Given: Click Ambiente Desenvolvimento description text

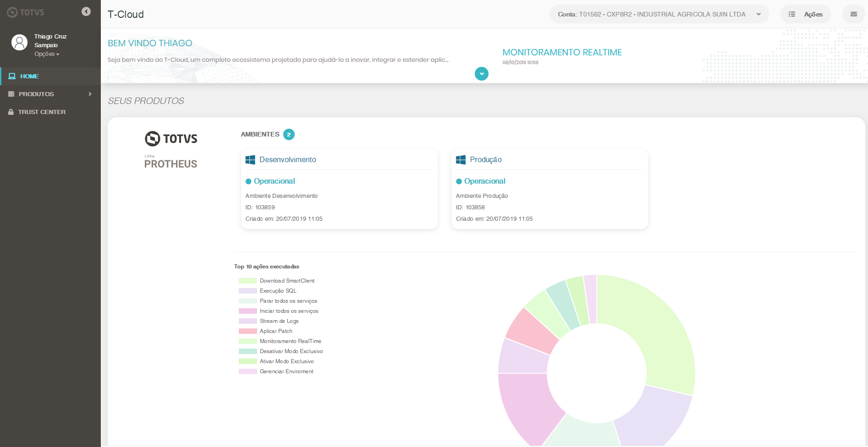Looking at the screenshot, I should tap(281, 196).
